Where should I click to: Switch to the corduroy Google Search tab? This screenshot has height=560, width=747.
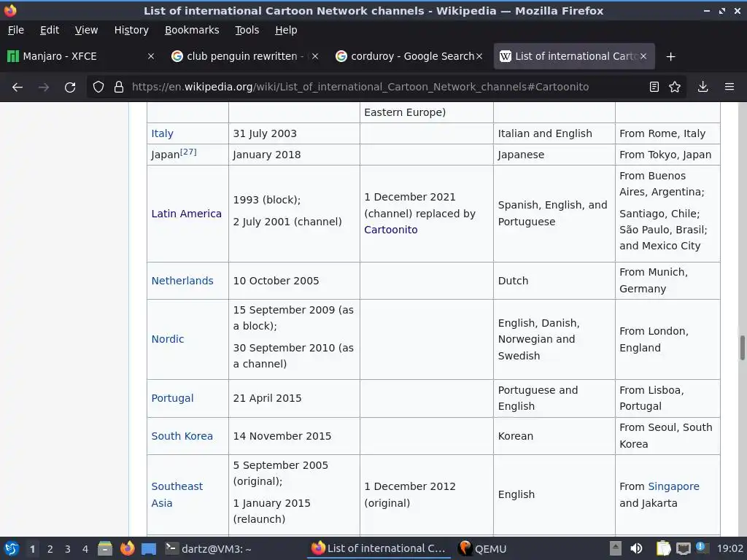click(407, 57)
